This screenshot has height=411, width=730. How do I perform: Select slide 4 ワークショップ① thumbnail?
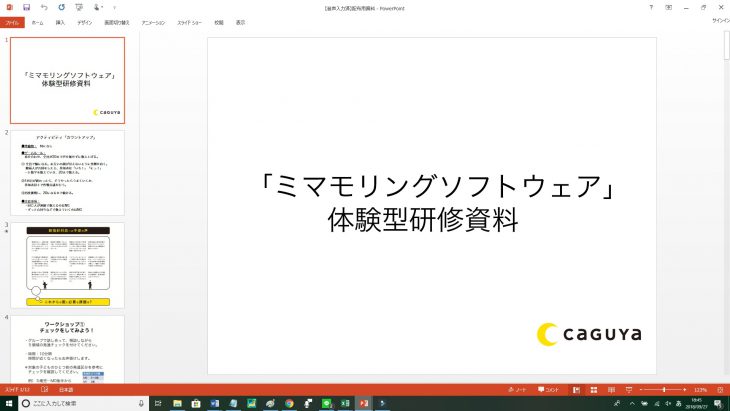click(68, 350)
